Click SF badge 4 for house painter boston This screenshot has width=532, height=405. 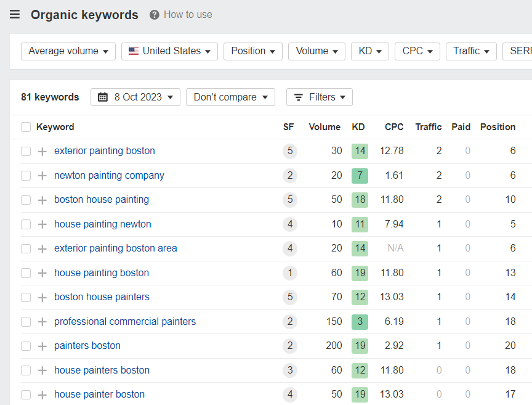pyautogui.click(x=290, y=394)
